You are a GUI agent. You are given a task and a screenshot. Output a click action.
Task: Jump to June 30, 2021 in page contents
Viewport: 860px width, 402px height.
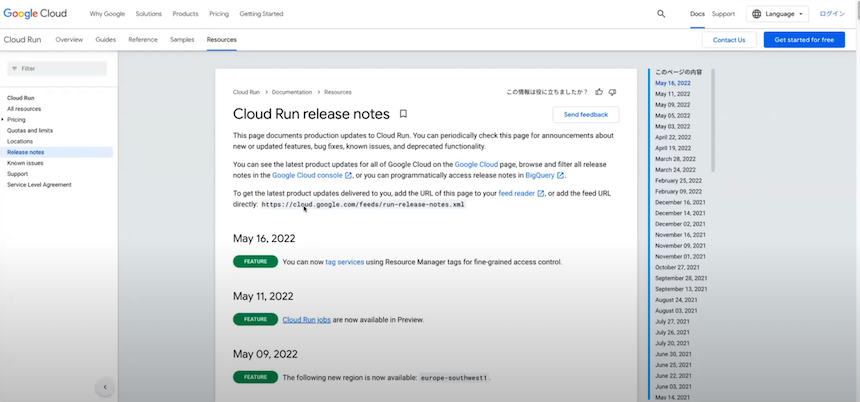673,354
